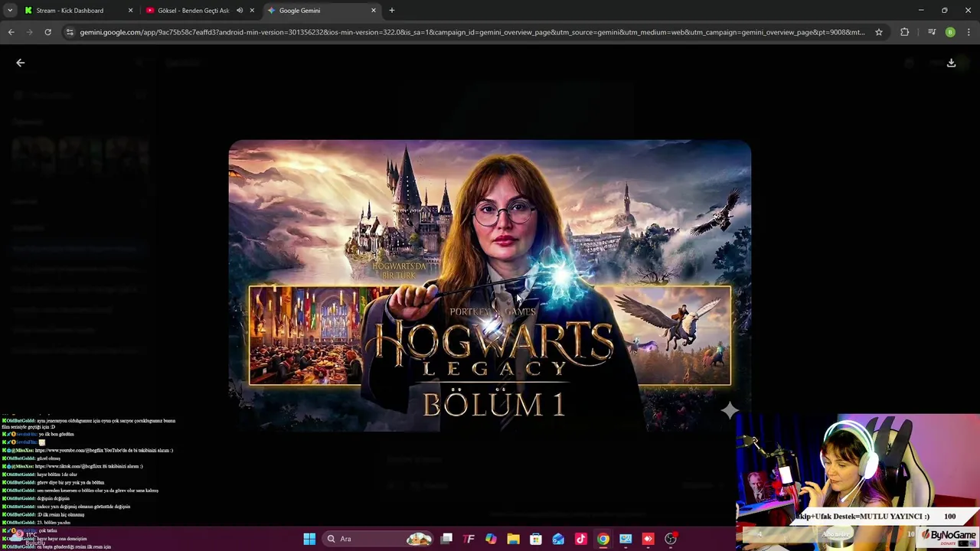Image resolution: width=980 pixels, height=551 pixels.
Task: Select the Google Gemini tab
Action: click(x=299, y=11)
